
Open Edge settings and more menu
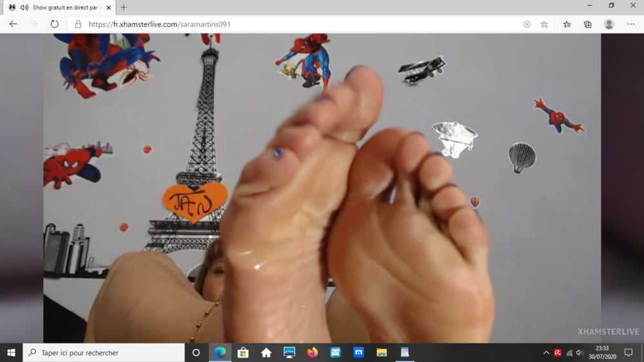[x=631, y=24]
